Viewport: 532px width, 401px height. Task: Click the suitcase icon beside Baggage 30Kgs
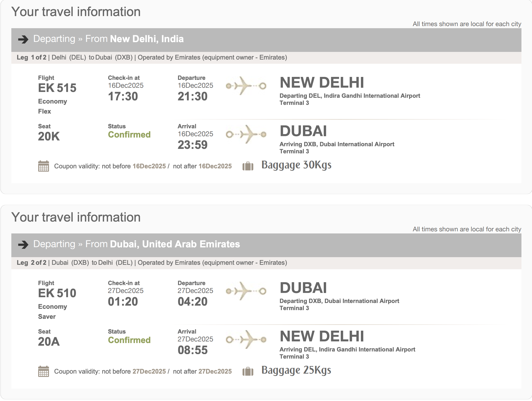tap(248, 166)
